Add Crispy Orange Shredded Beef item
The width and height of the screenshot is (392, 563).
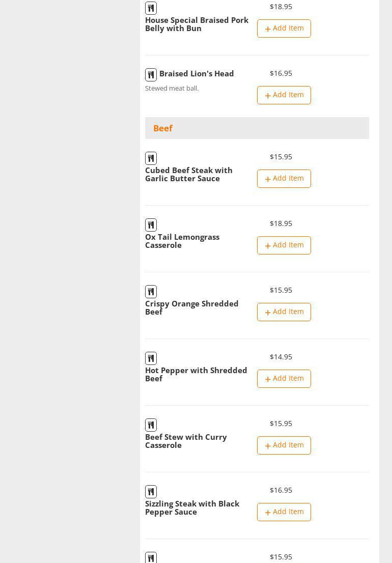(284, 312)
